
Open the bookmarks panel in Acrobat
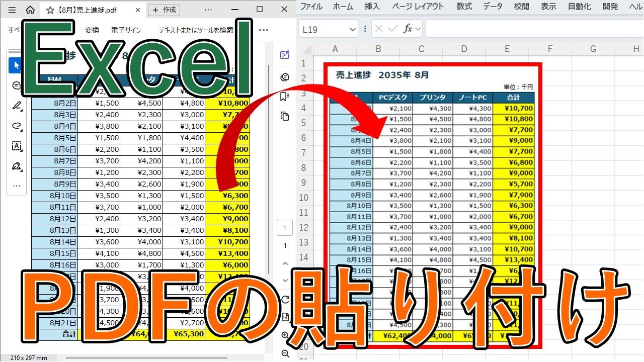pyautogui.click(x=285, y=97)
